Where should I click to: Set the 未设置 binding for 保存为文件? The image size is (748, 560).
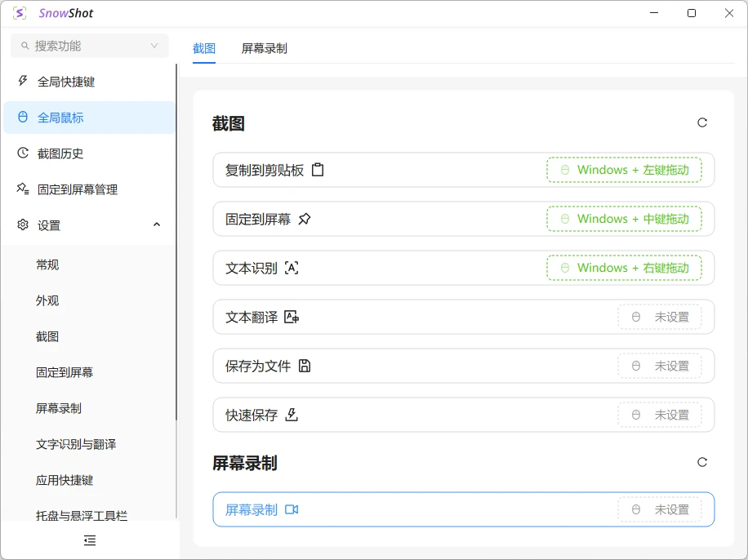(x=660, y=366)
